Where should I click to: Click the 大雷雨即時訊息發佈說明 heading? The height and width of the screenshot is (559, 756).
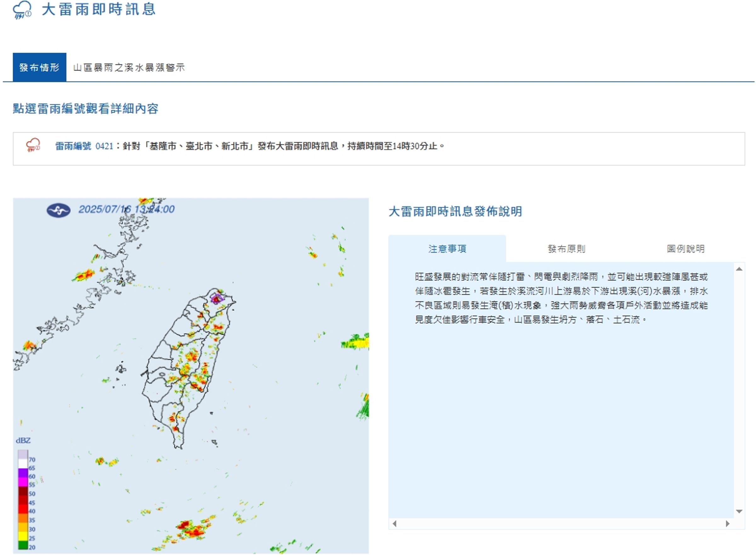455,211
